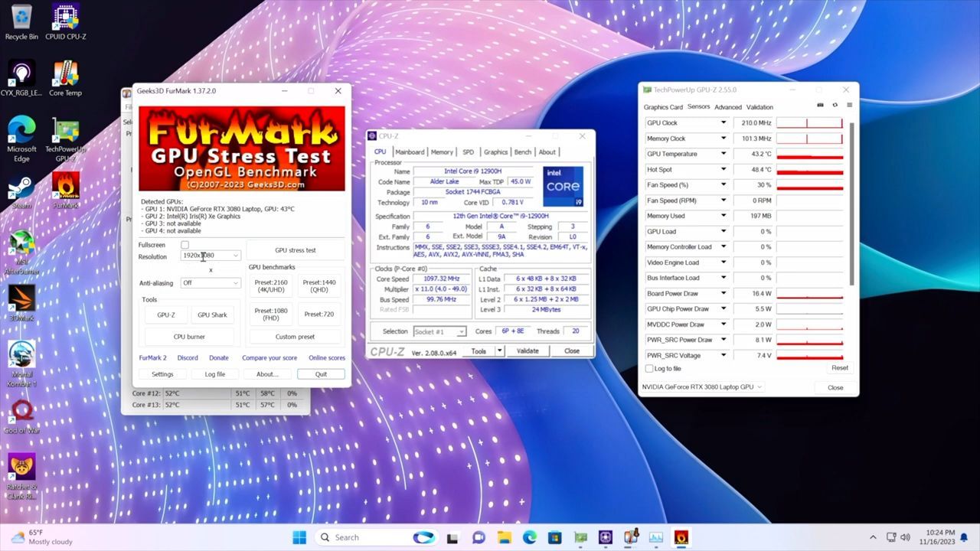
Task: Switch to the CPU-Z SPD tab
Action: click(x=468, y=152)
